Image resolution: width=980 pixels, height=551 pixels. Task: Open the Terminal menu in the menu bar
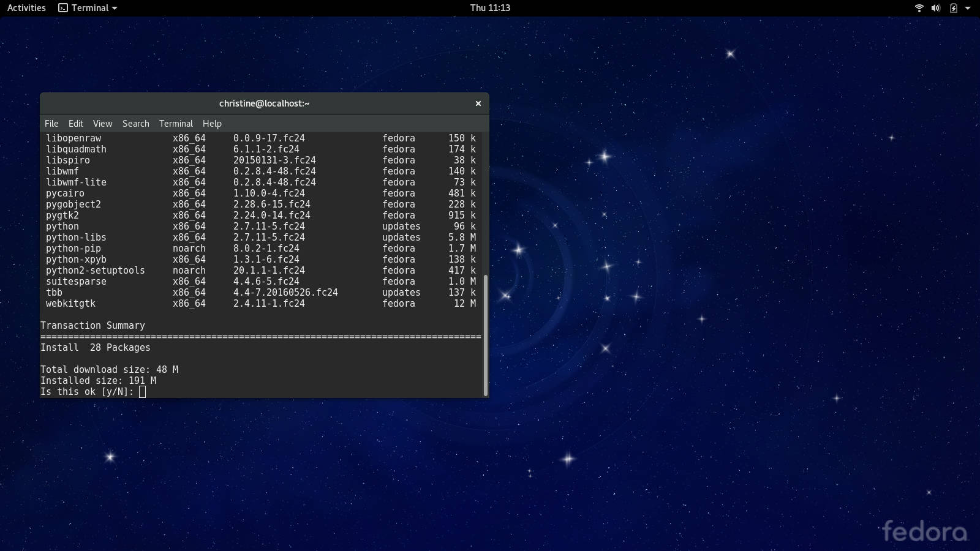coord(176,124)
